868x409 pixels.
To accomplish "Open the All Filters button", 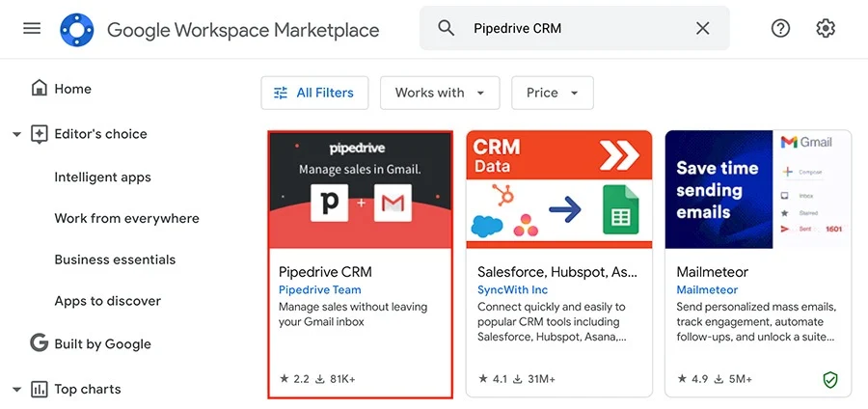I will [314, 93].
